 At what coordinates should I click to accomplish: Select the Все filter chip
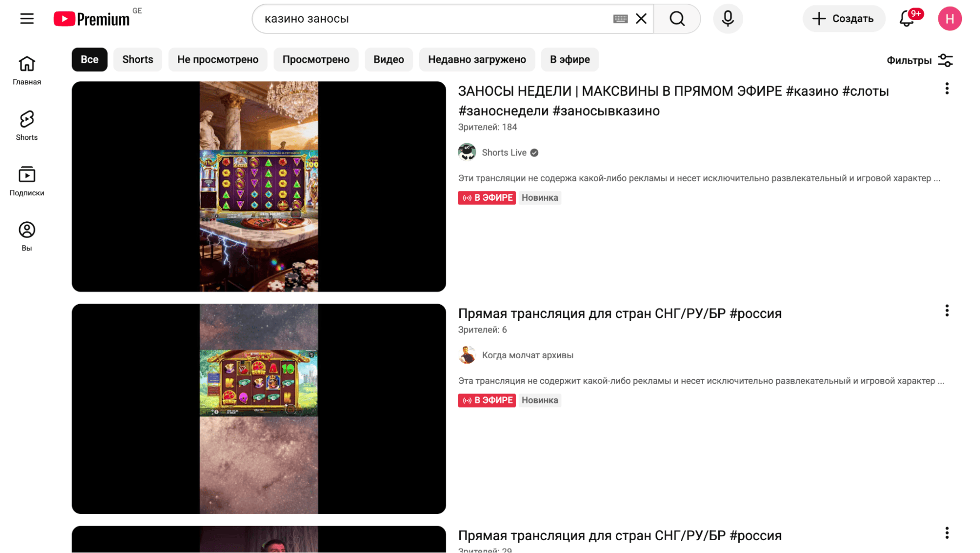point(90,59)
